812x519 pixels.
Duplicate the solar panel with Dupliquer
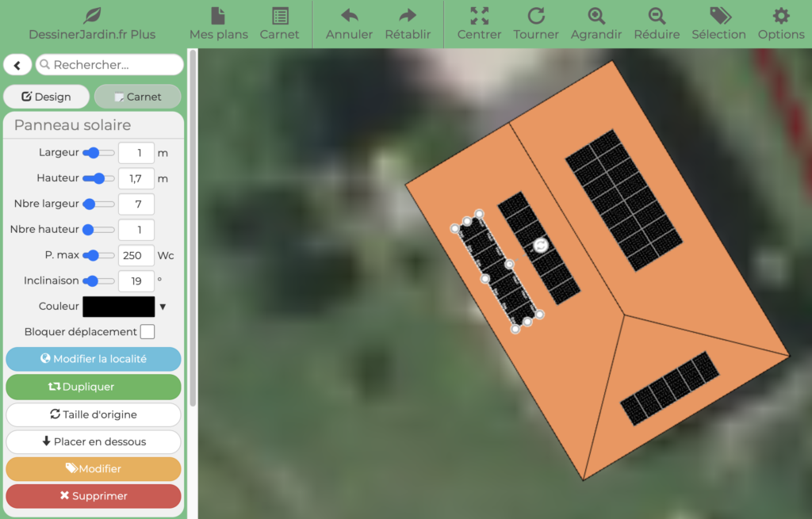tap(93, 387)
